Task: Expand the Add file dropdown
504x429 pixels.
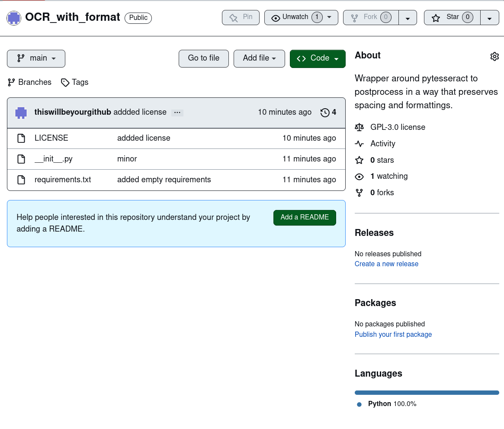Action: point(259,58)
